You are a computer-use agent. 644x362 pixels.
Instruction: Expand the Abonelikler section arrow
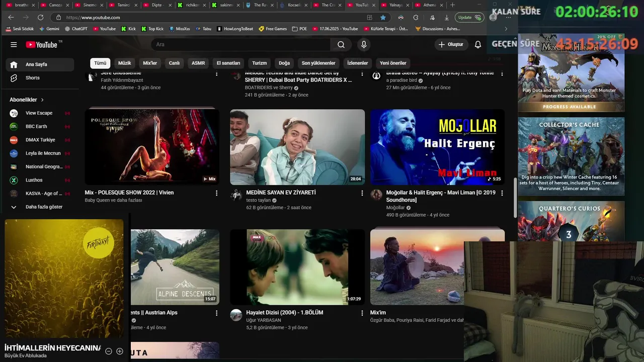coord(42,100)
